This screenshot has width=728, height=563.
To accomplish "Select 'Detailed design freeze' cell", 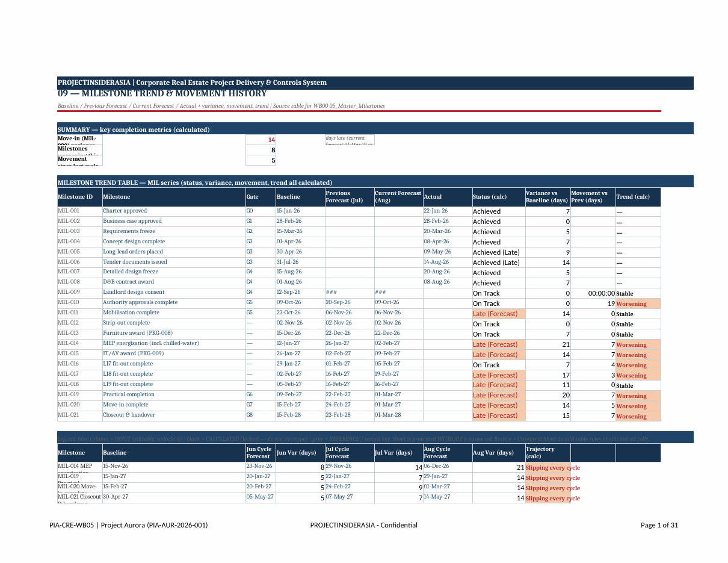I will tap(174, 272).
